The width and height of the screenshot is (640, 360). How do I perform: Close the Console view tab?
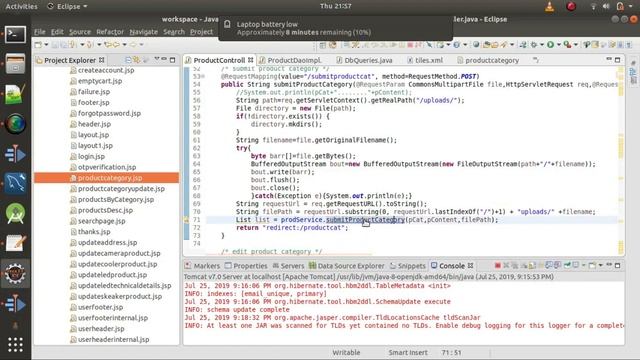[x=471, y=266]
